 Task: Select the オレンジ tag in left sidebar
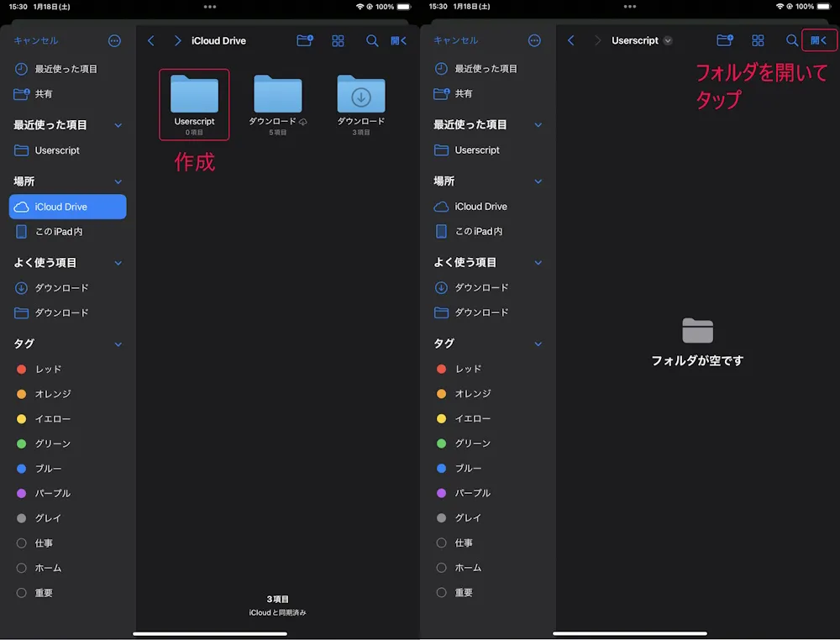click(67, 394)
